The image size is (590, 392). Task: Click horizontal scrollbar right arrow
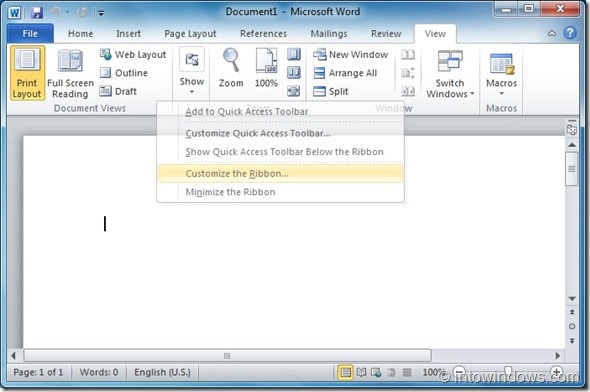tap(558, 356)
